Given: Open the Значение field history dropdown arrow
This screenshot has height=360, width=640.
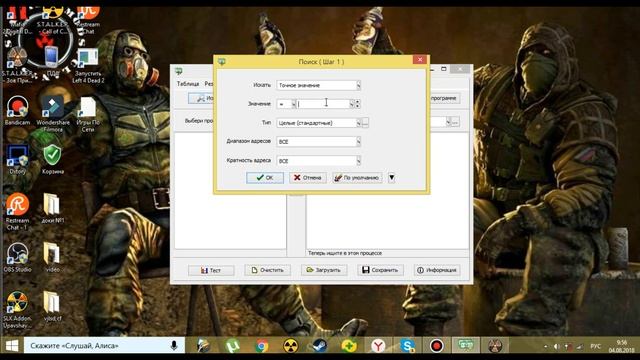Looking at the screenshot, I should coord(351,104).
